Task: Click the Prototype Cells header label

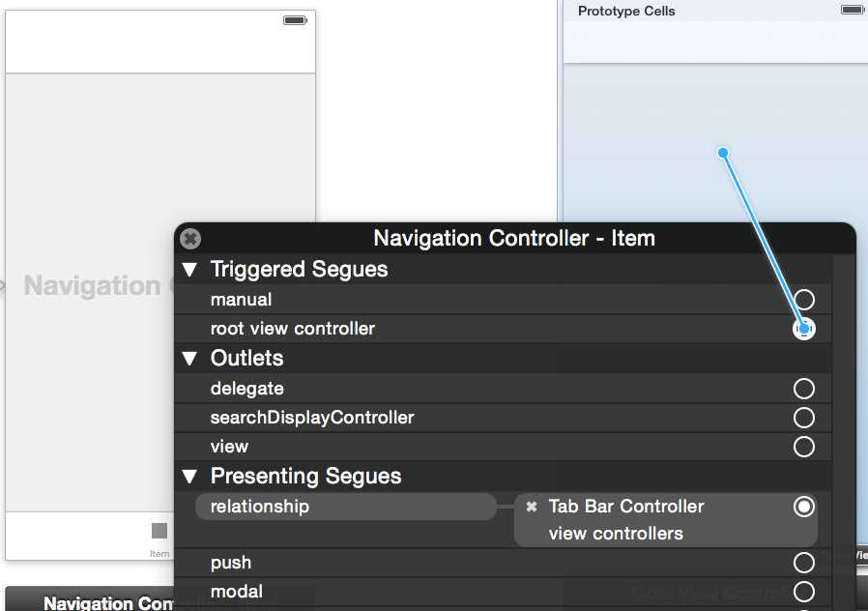Action: (x=626, y=12)
